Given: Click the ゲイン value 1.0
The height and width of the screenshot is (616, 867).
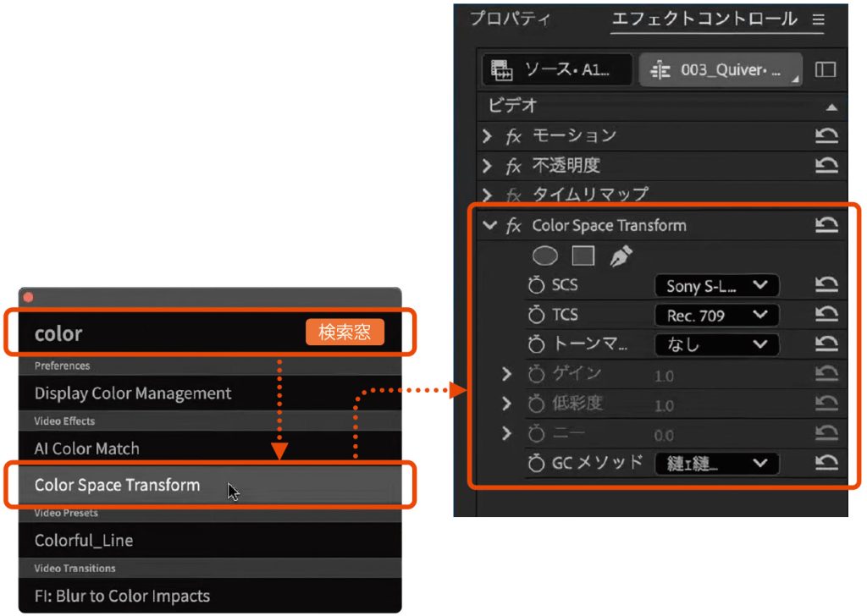Looking at the screenshot, I should pyautogui.click(x=664, y=376).
